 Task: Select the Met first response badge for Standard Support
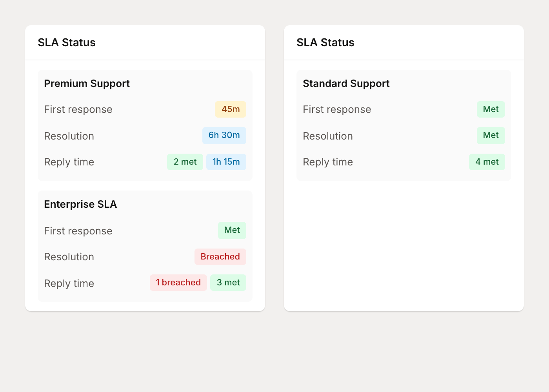pos(491,109)
